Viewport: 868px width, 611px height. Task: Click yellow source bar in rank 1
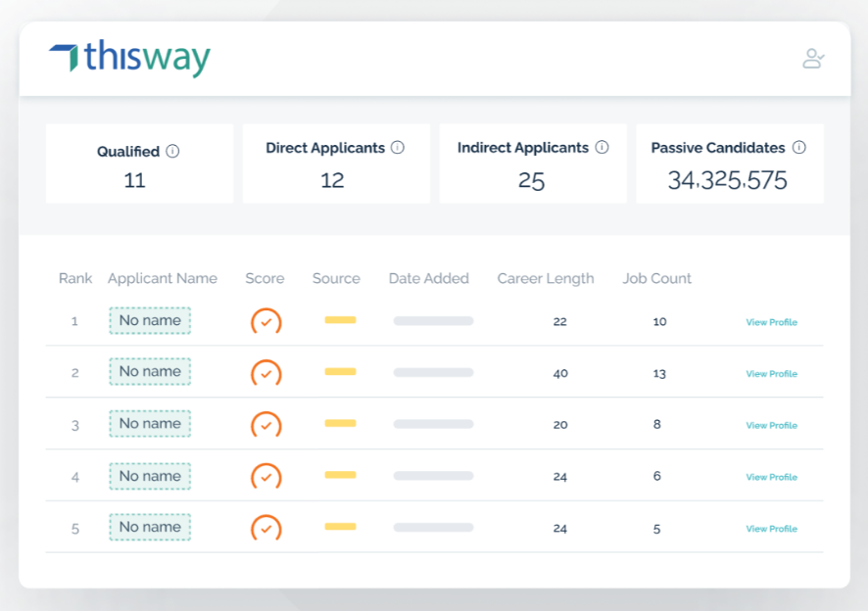340,320
